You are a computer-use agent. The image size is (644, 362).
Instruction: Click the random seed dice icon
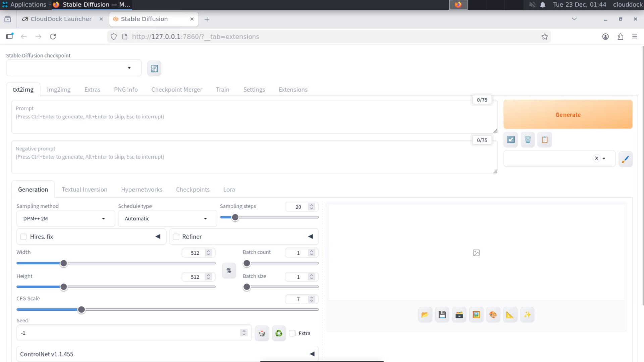pyautogui.click(x=262, y=333)
